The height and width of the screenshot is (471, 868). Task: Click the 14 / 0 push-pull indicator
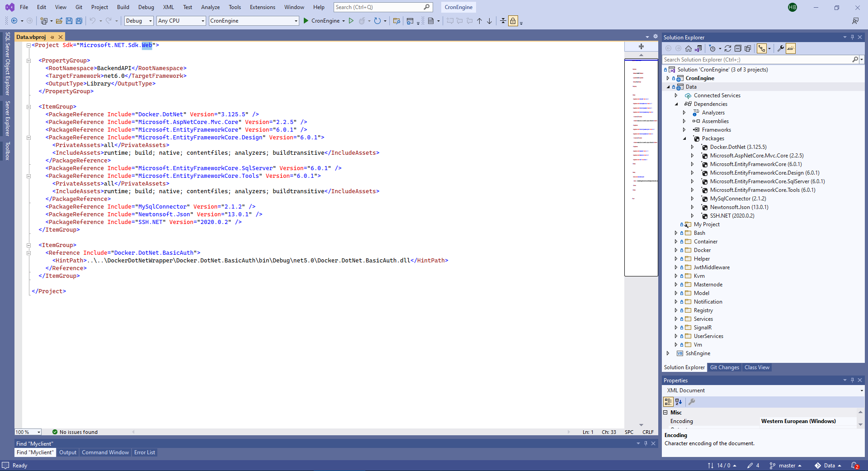click(x=722, y=466)
